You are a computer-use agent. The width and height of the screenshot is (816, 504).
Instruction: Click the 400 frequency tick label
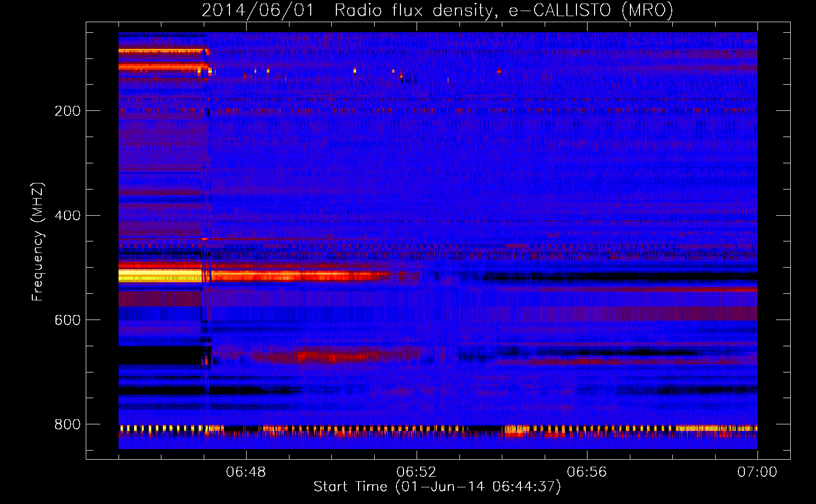pos(68,216)
